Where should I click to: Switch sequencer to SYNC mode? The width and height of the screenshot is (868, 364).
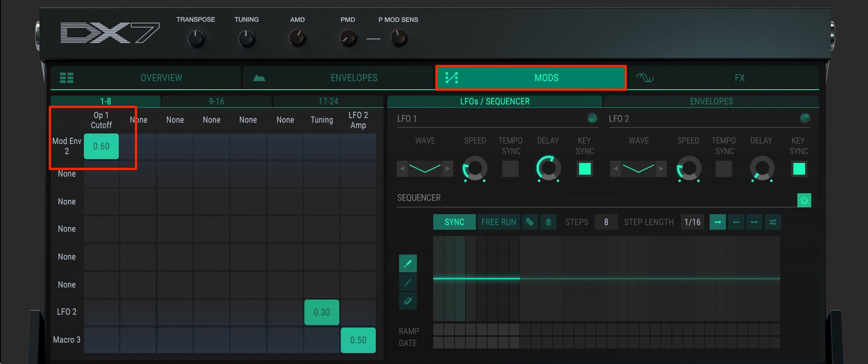click(454, 222)
